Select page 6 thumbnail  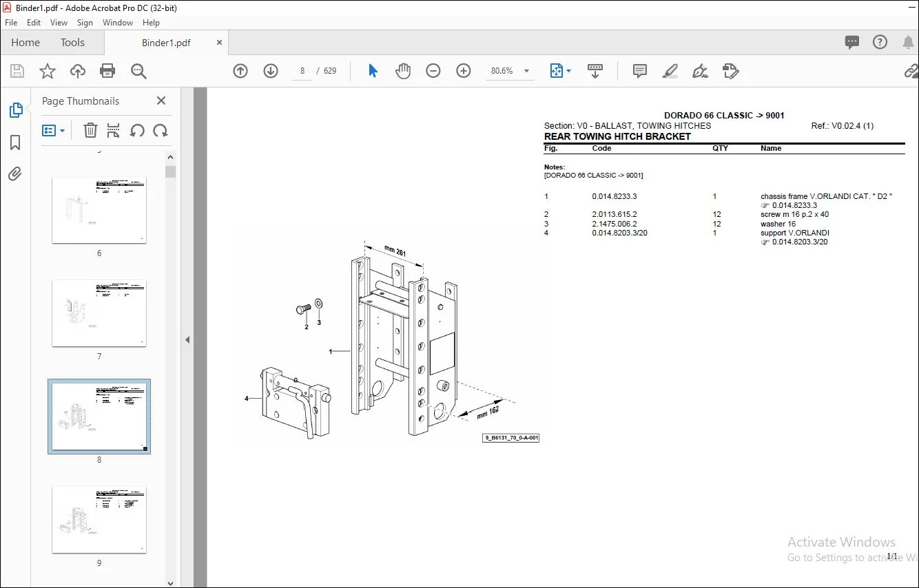point(99,210)
